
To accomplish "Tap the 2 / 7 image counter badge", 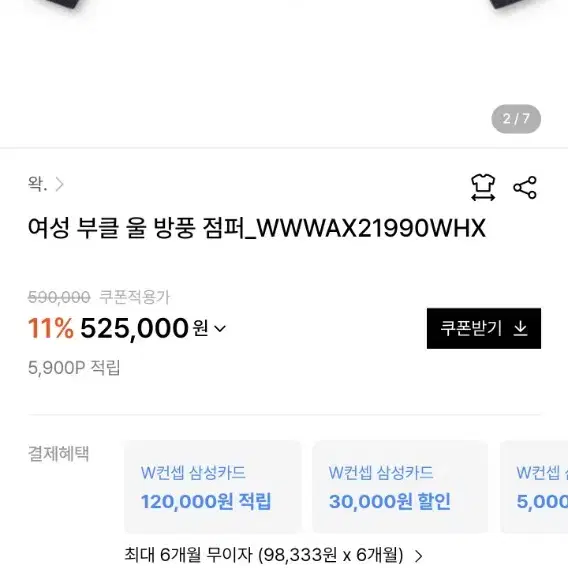I will pyautogui.click(x=516, y=119).
